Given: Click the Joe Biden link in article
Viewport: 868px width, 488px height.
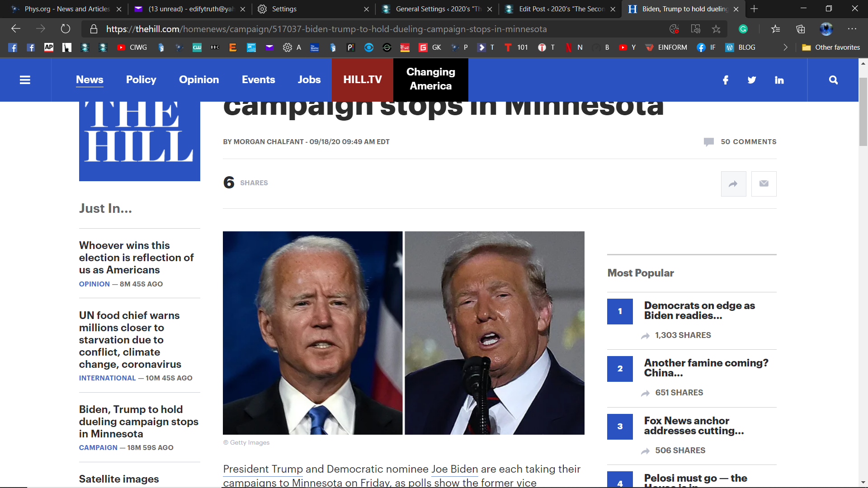Looking at the screenshot, I should (454, 469).
